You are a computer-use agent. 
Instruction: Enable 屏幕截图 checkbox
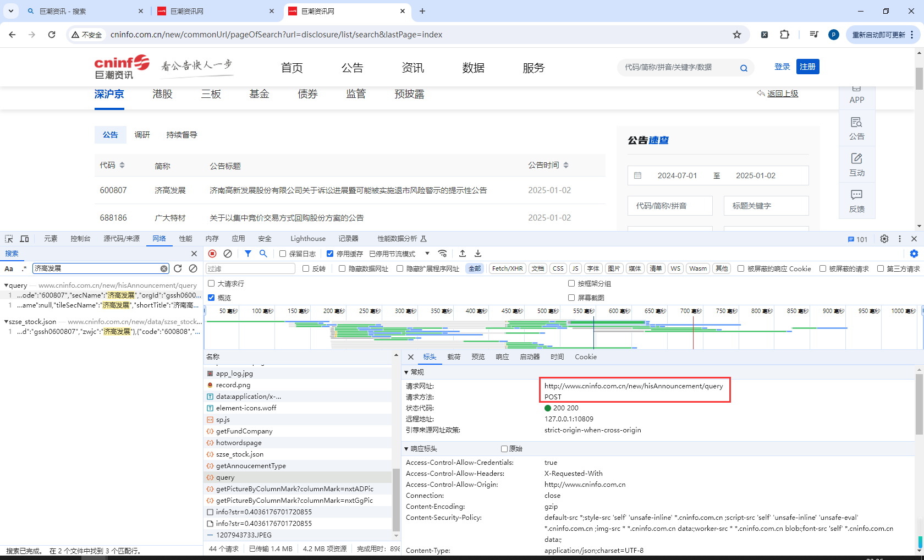coord(571,298)
